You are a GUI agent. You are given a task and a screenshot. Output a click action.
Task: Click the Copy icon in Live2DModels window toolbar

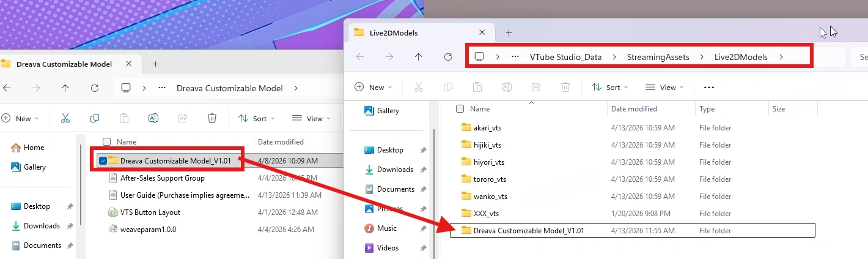pos(448,88)
